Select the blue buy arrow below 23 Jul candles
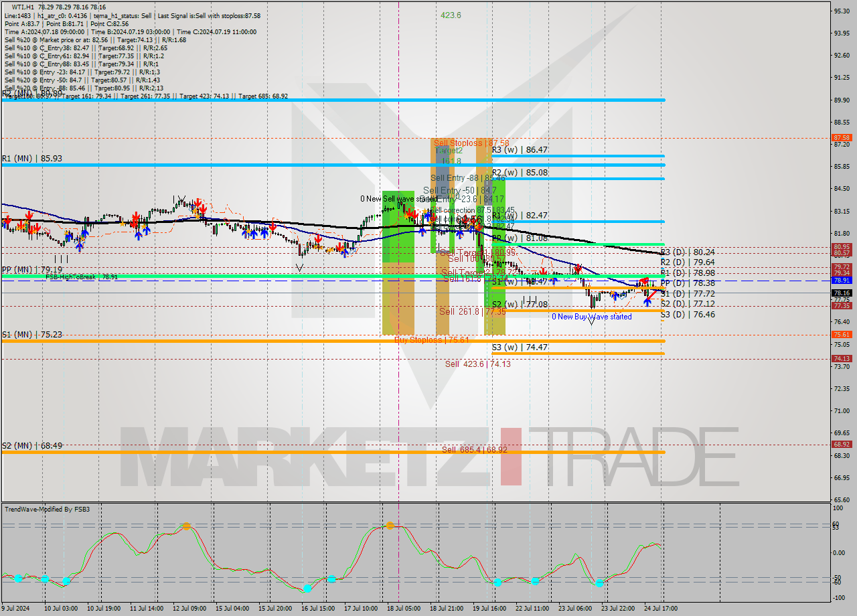This screenshot has height=616, width=857. (616, 297)
